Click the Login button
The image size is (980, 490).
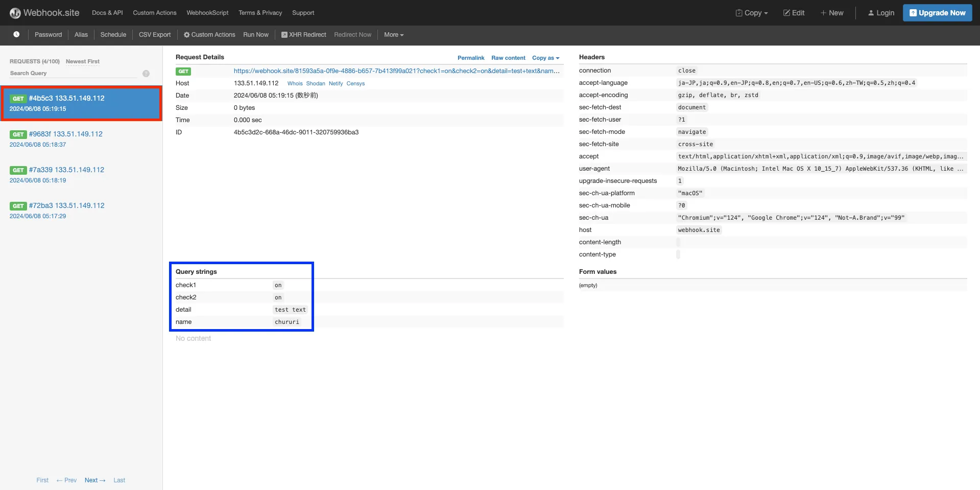point(881,13)
